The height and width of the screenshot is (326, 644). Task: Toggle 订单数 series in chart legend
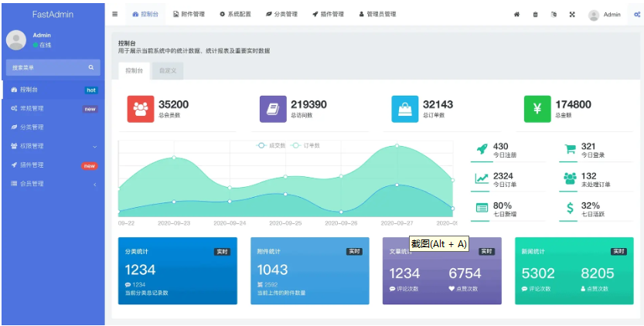[x=308, y=145]
